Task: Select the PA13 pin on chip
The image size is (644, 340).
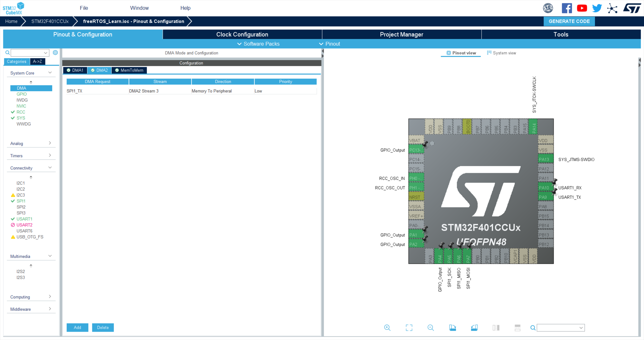Action: (546, 159)
